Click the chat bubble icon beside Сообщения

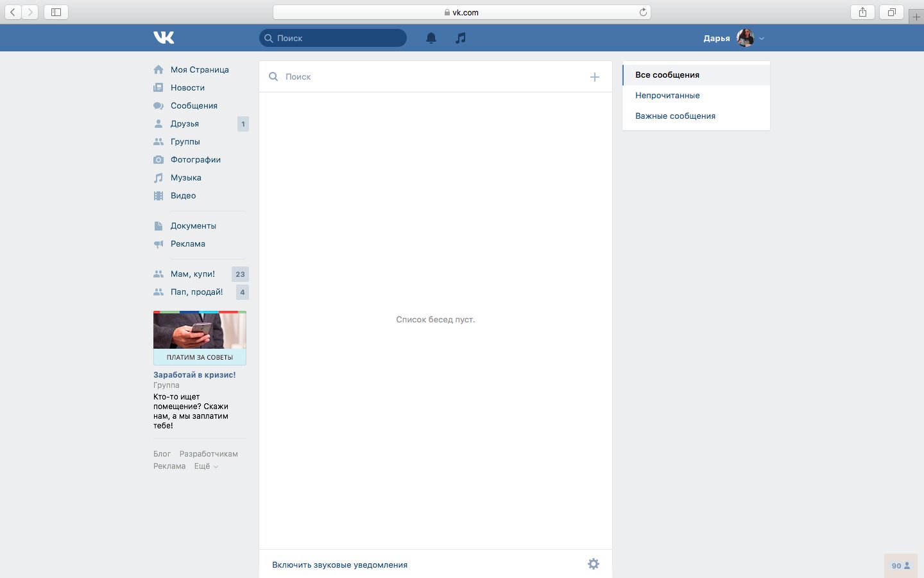pyautogui.click(x=158, y=105)
